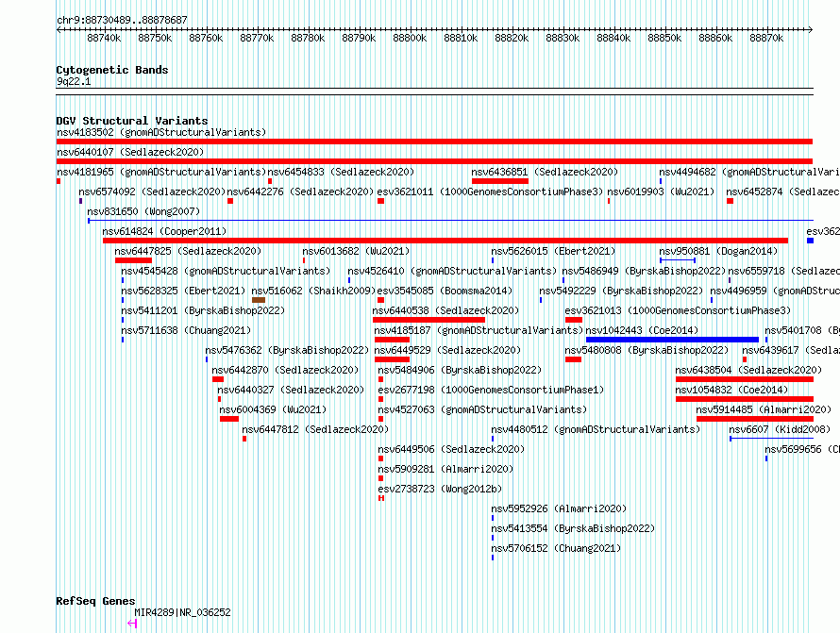
Task: Open nsv6607 (Kidd2008) variant label
Action: pos(780,429)
